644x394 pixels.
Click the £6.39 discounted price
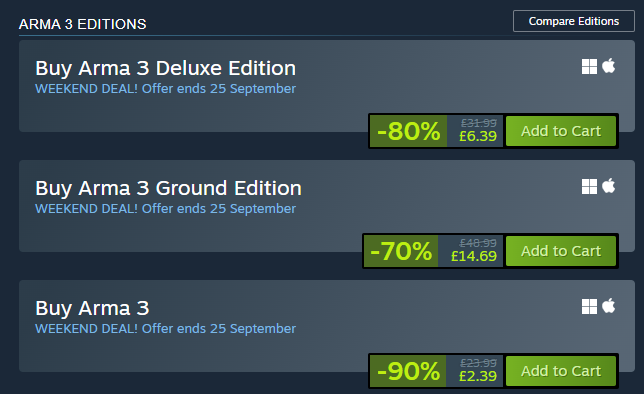[x=478, y=136]
